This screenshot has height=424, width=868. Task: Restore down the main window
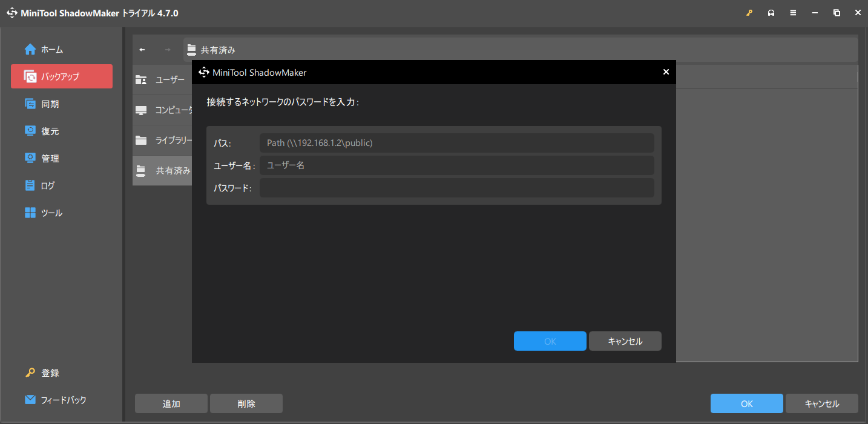pyautogui.click(x=837, y=13)
